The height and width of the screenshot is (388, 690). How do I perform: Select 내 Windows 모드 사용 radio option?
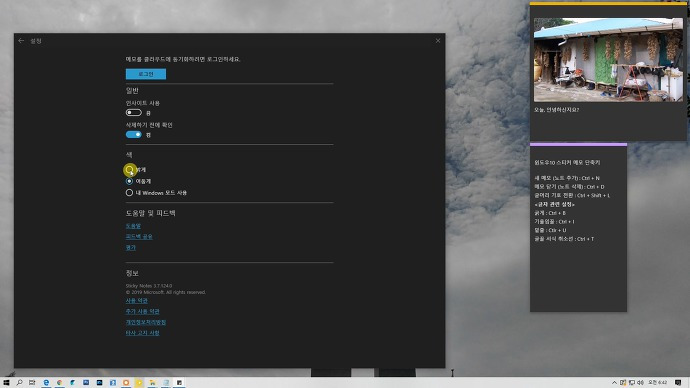[129, 193]
